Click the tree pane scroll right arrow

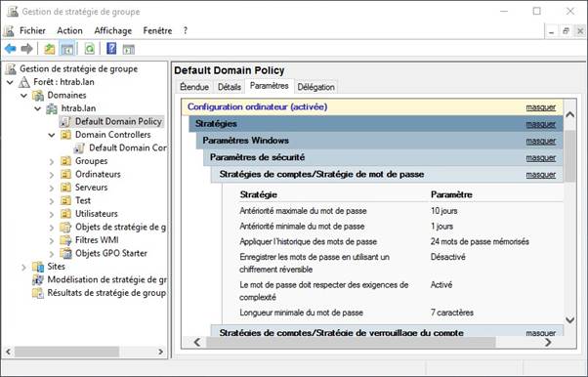[161, 352]
